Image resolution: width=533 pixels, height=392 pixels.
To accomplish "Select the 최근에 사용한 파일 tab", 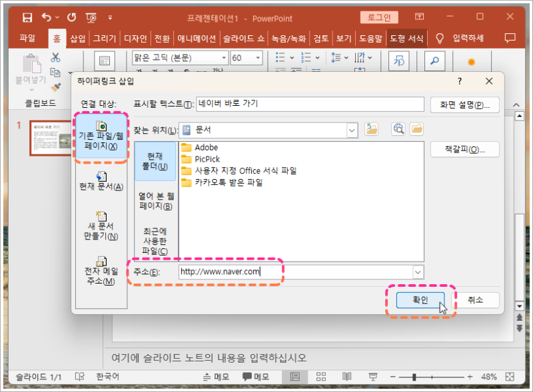I will coord(155,241).
